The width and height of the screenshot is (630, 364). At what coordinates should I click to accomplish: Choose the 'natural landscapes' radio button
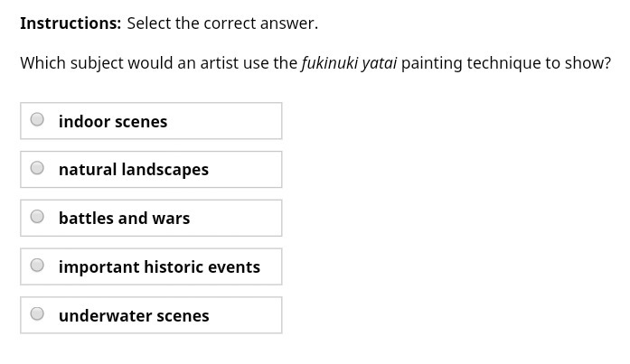tap(37, 168)
